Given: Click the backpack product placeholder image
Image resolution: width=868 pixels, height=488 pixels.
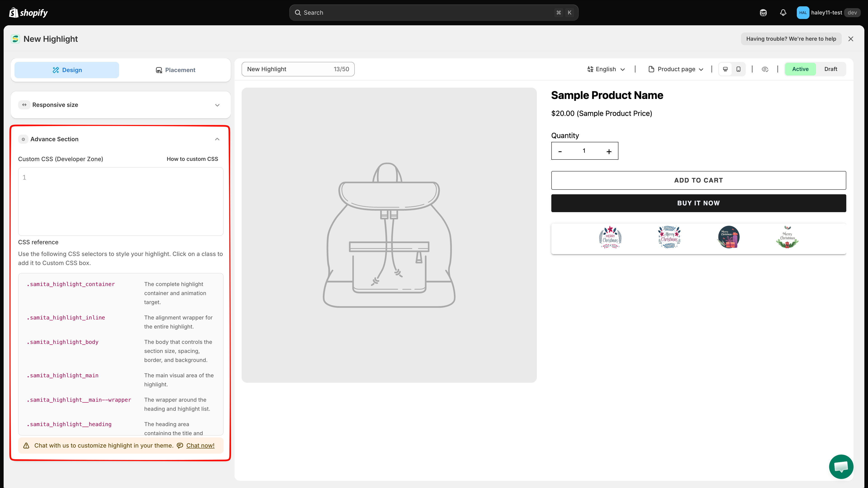Looking at the screenshot, I should pyautogui.click(x=389, y=235).
